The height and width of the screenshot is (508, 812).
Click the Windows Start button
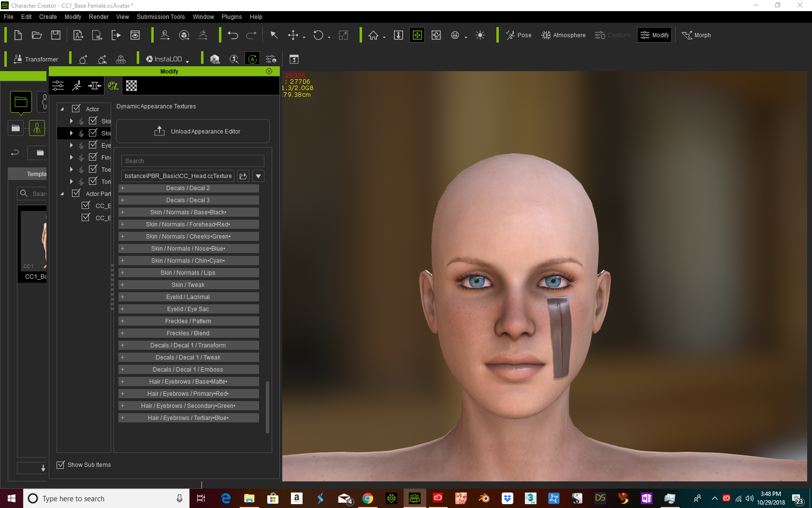pos(12,498)
